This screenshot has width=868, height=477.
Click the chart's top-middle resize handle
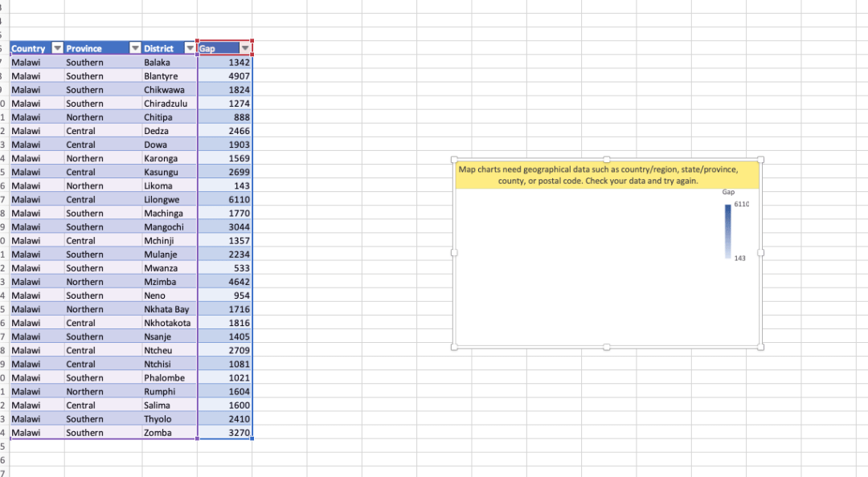point(607,160)
